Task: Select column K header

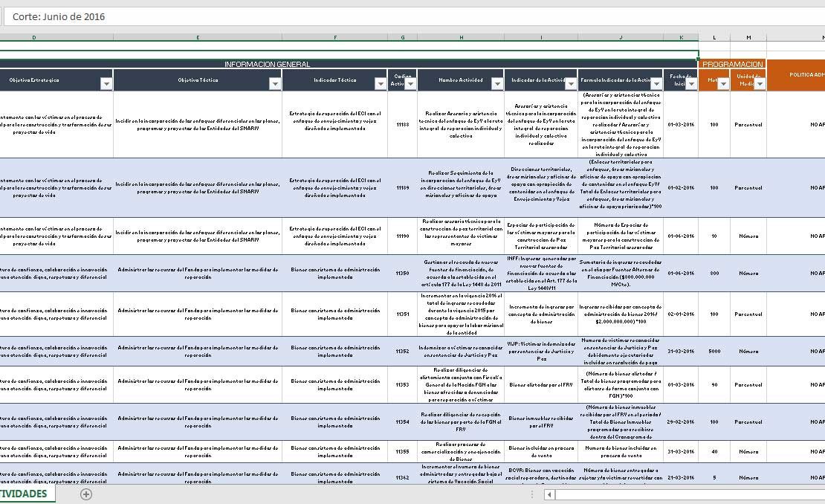Action: (x=681, y=37)
